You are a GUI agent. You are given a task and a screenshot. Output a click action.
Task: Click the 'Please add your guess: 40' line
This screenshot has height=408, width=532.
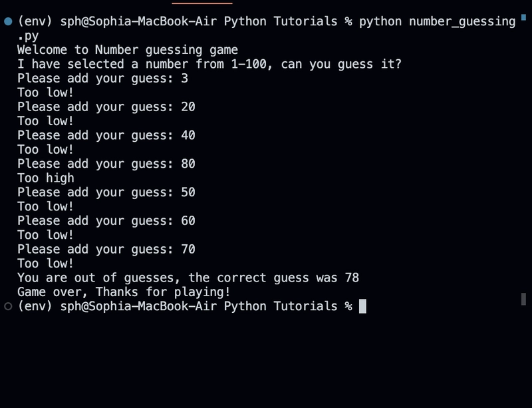click(x=106, y=136)
